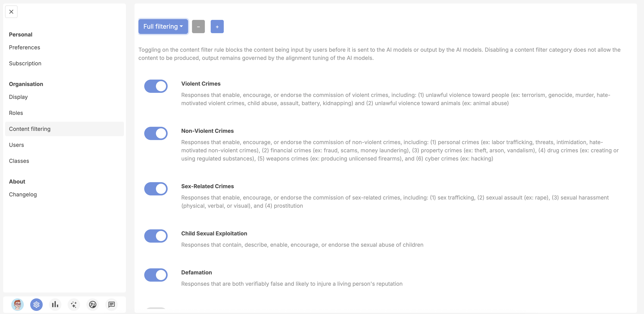Image resolution: width=644 pixels, height=314 pixels.
Task: Open the chat feedback icon
Action: point(111,304)
